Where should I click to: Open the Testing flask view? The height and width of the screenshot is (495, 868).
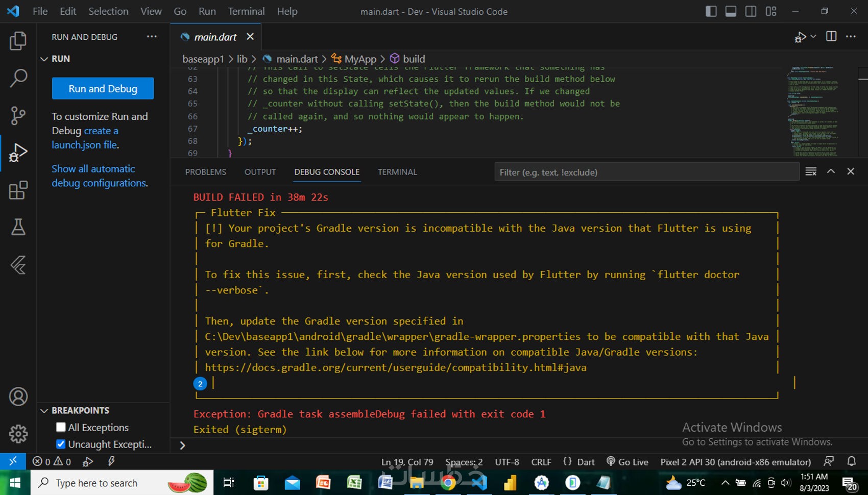(x=18, y=227)
